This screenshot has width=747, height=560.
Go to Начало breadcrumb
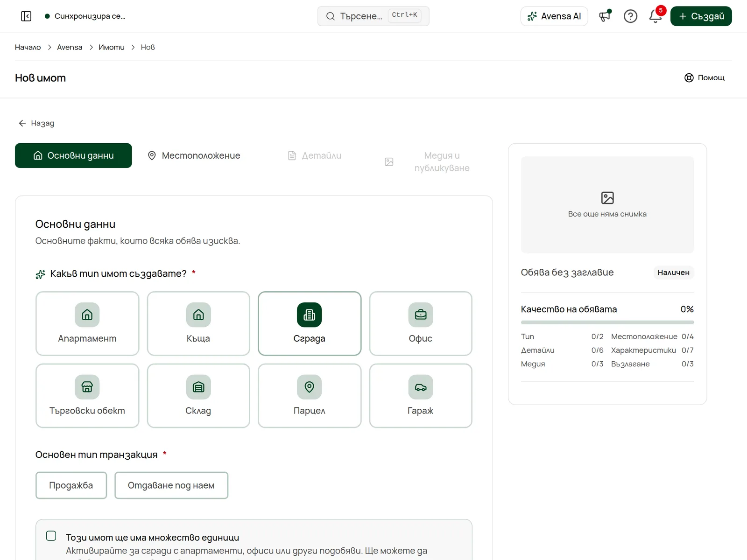tap(28, 47)
